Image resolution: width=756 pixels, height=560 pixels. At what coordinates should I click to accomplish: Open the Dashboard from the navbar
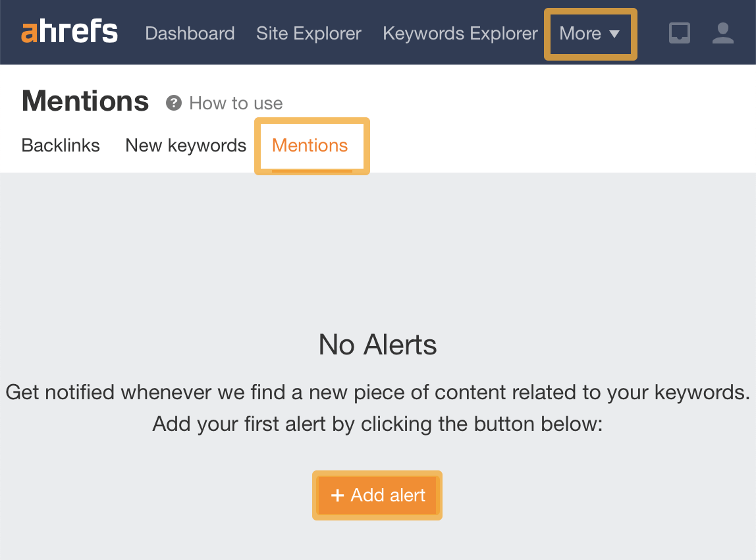[x=190, y=33]
